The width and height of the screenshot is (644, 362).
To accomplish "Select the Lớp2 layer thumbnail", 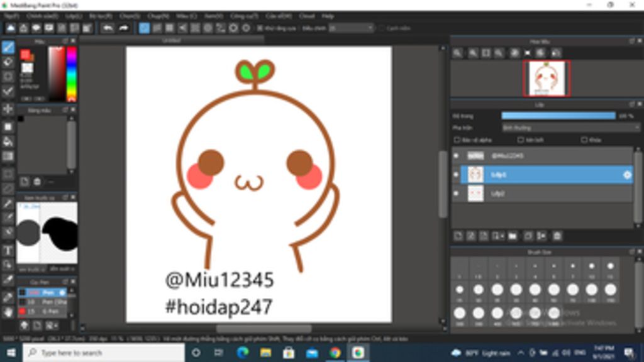I will tap(475, 194).
